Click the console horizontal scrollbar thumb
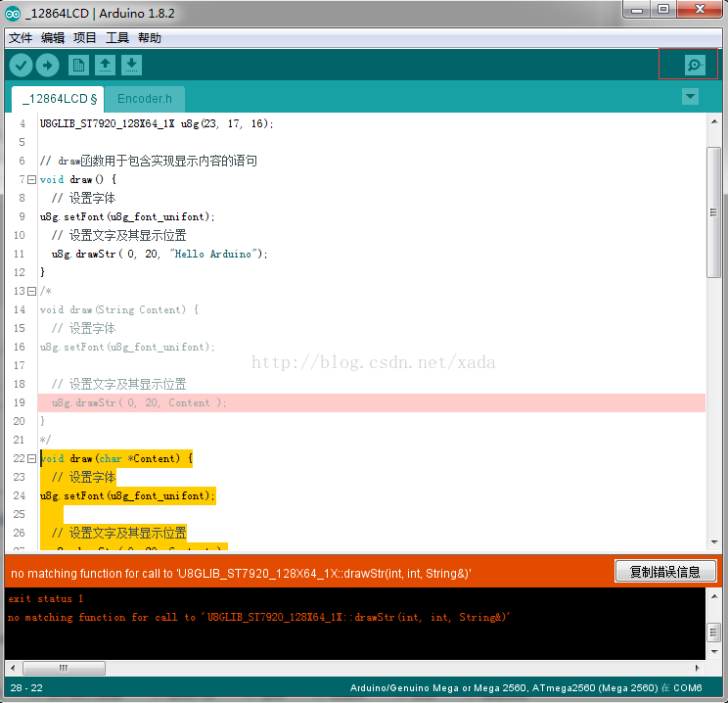 64,668
